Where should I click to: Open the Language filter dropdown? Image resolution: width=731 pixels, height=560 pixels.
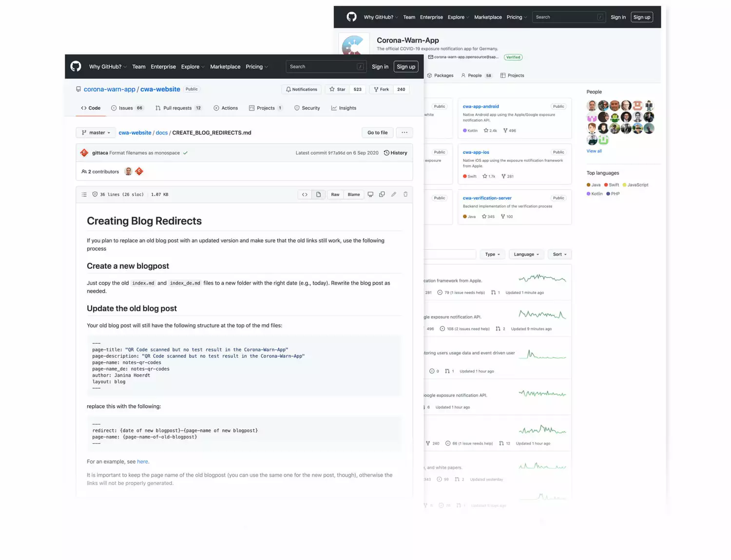pyautogui.click(x=526, y=254)
